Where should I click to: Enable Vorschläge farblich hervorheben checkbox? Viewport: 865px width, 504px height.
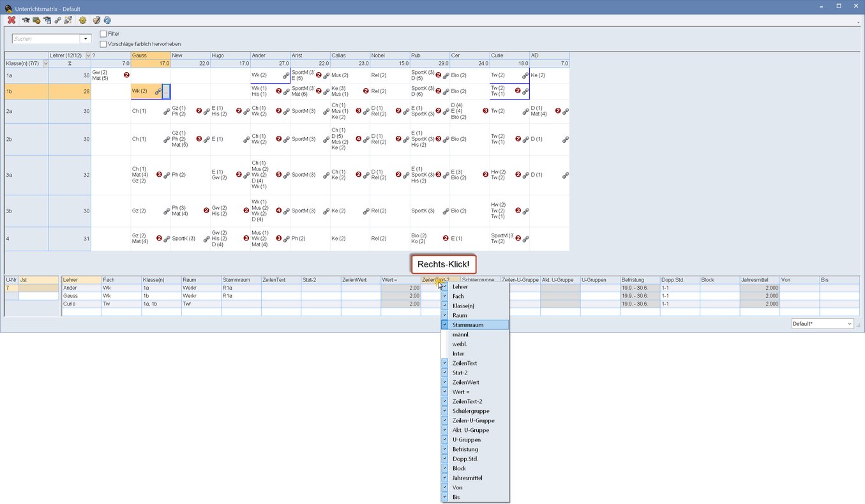(103, 44)
